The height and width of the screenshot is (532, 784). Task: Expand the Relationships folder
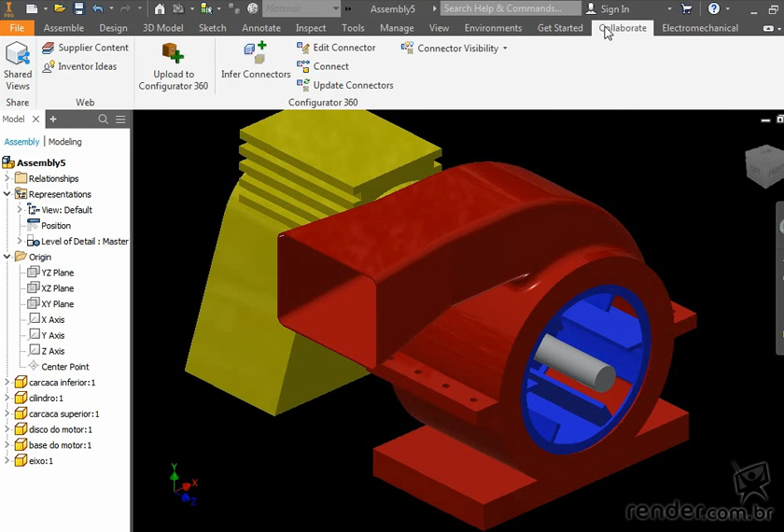(x=7, y=178)
